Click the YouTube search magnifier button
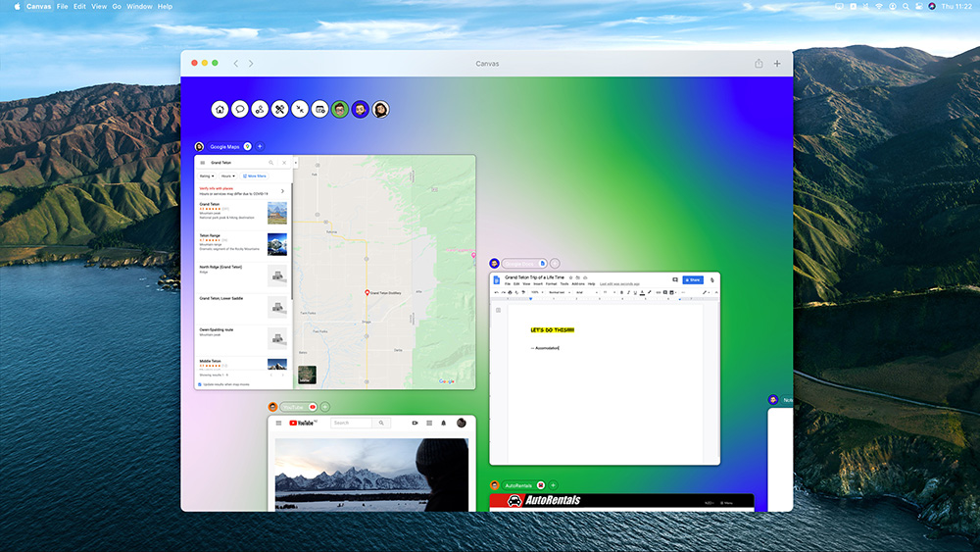Viewport: 980px width, 552px height. coord(381,424)
